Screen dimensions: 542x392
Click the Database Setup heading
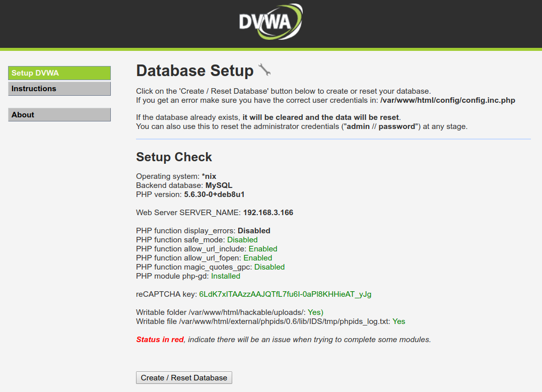[x=195, y=71]
